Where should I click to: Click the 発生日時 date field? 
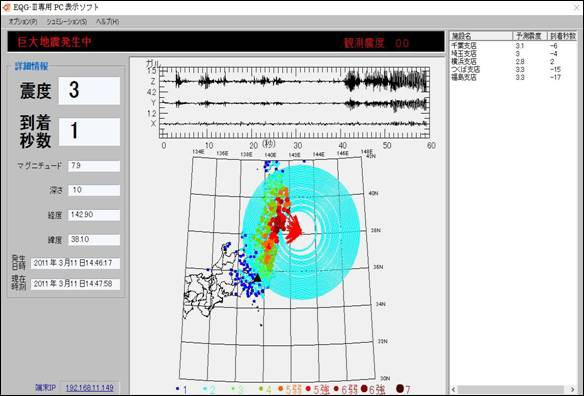pyautogui.click(x=76, y=263)
